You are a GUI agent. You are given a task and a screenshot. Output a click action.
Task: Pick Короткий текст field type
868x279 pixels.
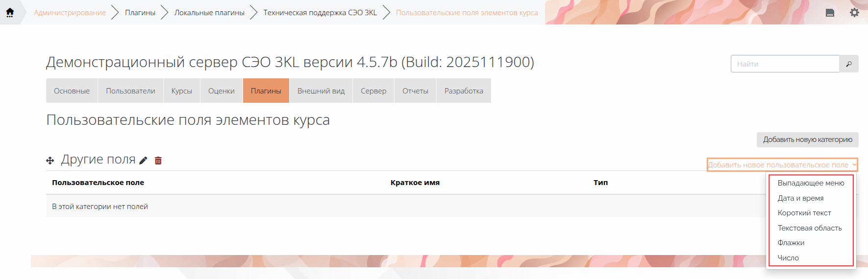point(804,213)
